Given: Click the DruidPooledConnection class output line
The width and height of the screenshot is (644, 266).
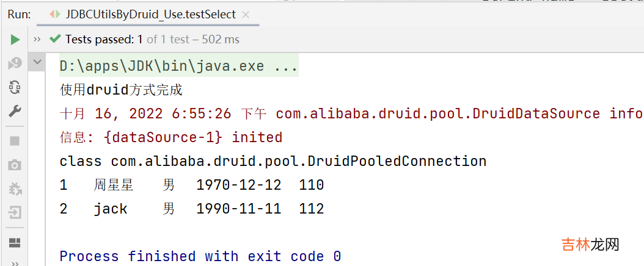Looking at the screenshot, I should [273, 161].
